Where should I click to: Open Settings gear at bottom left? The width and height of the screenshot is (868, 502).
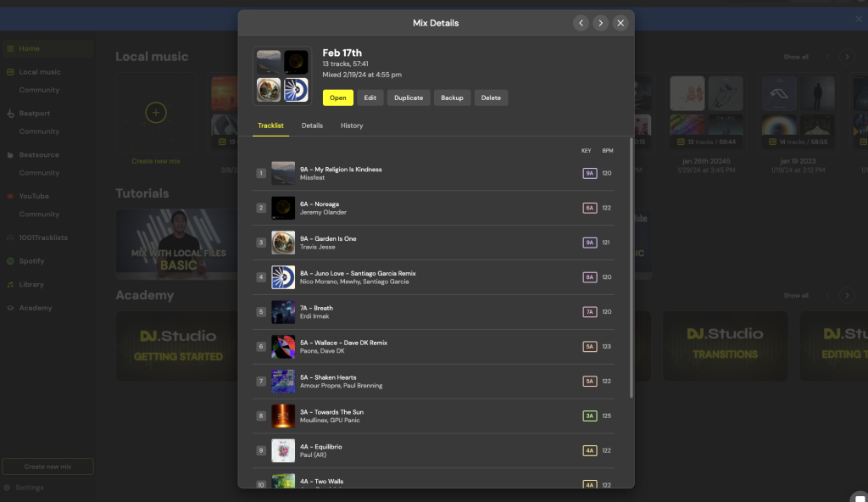click(x=8, y=488)
